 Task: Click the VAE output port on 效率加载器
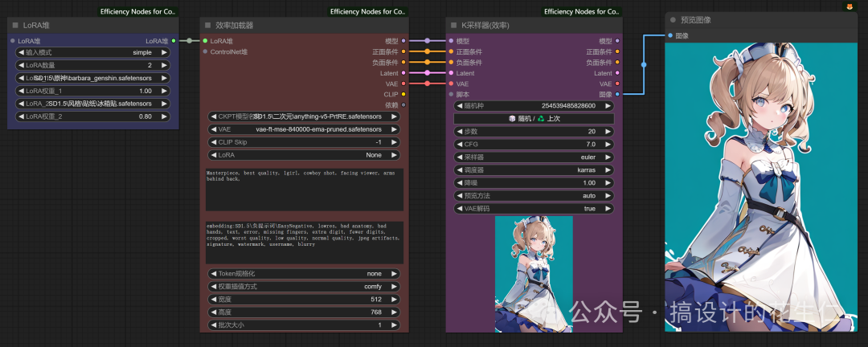pyautogui.click(x=403, y=84)
